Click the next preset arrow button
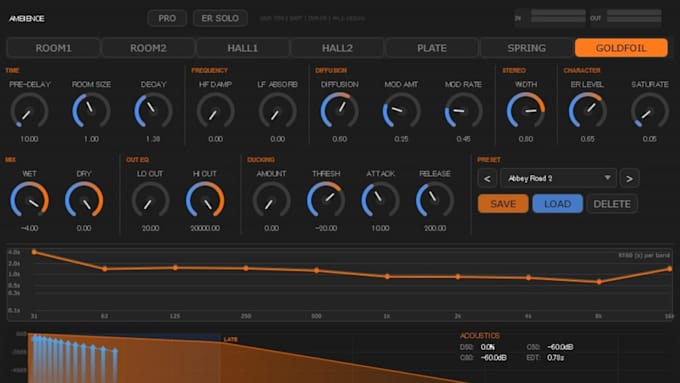 629,178
